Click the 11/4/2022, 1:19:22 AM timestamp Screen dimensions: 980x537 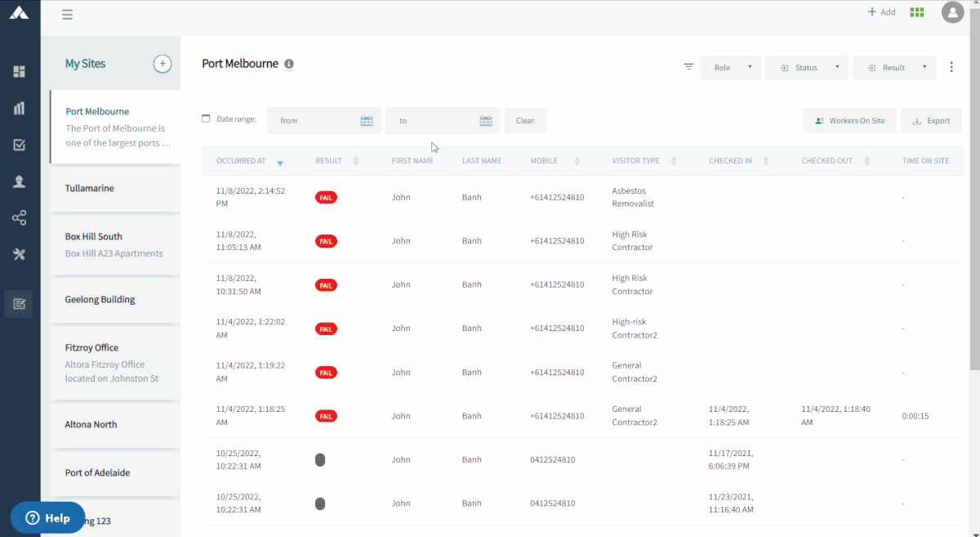point(251,372)
